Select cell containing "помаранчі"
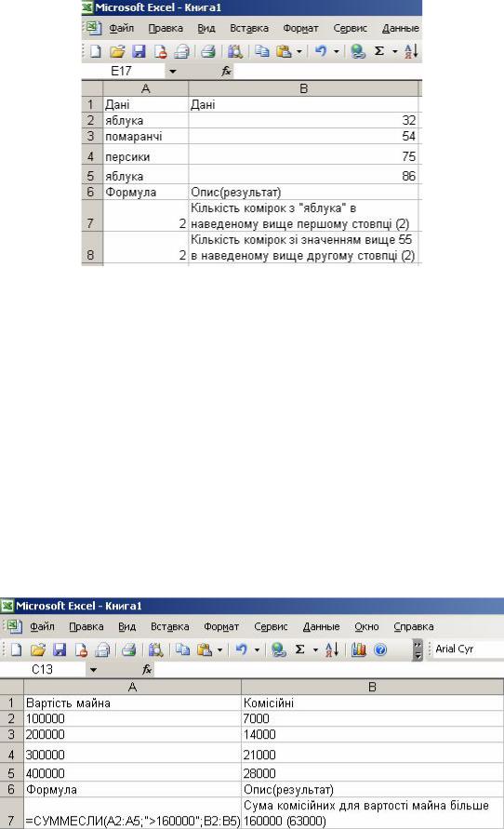This screenshot has width=504, height=829. [x=145, y=137]
